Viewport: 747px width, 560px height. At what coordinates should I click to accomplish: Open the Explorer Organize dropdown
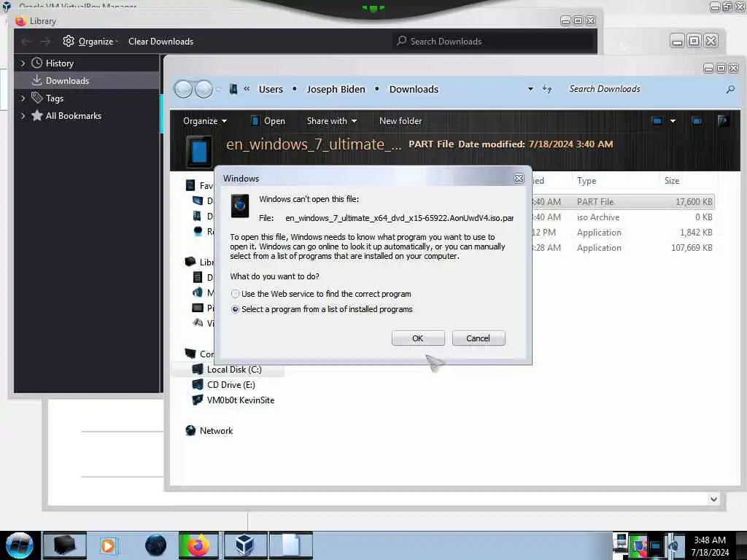coord(205,121)
